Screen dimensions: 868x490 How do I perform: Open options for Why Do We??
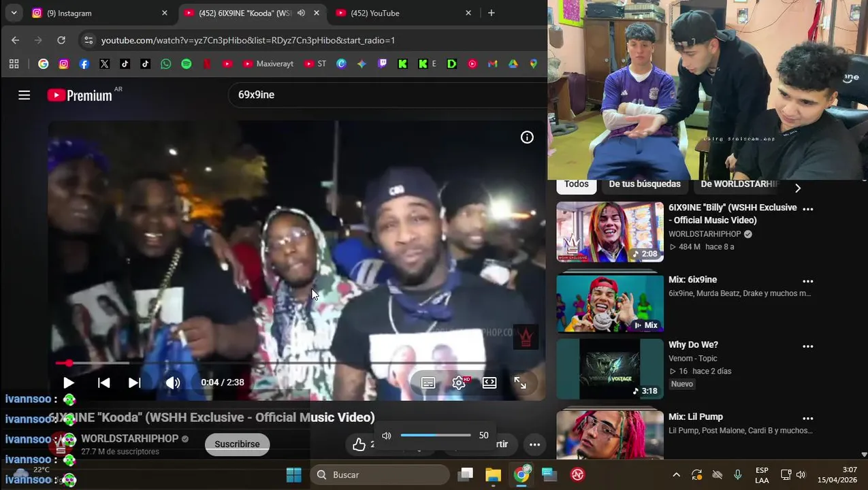pos(808,346)
